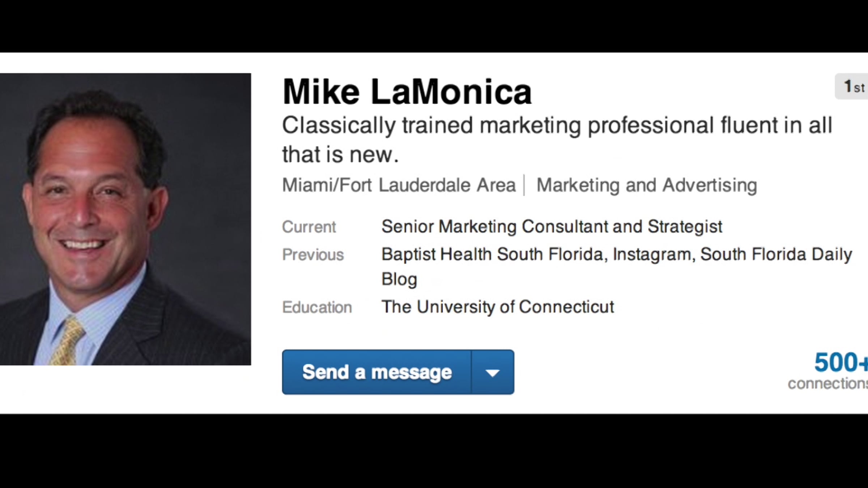Click Mike LaMonica's profile photo
Viewport: 868px width, 488px height.
[125, 219]
